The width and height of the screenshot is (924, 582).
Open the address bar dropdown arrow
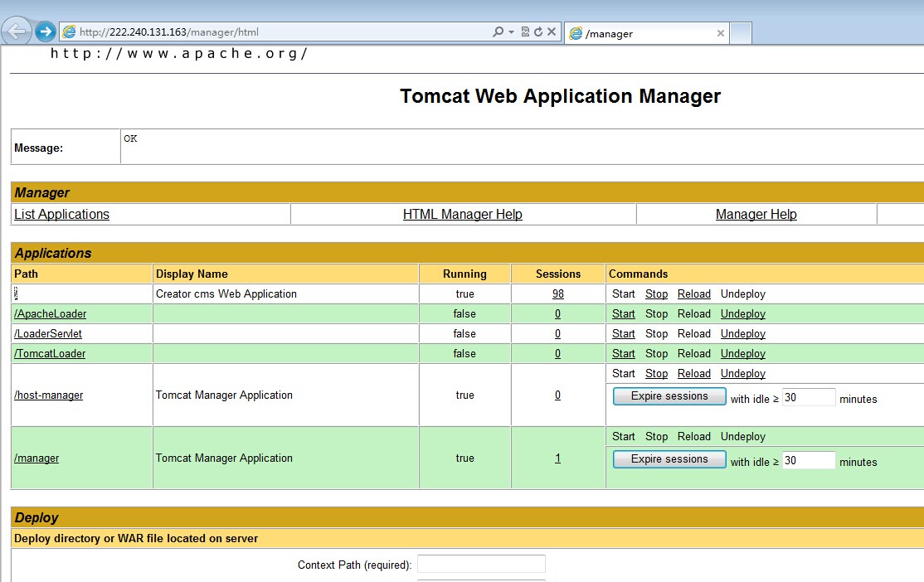tap(512, 32)
